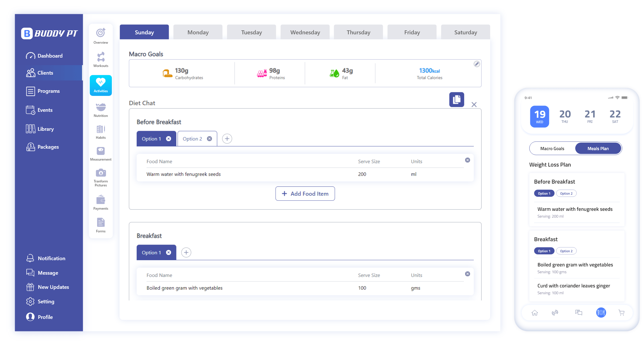The width and height of the screenshot is (644, 347).
Task: Tap Option 1 under phone Breakfast
Action: pos(544,251)
